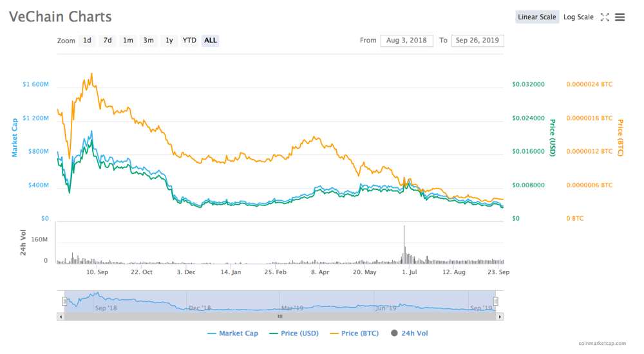
Task: Click right arrow on navigator scrollbar
Action: pos(500,317)
